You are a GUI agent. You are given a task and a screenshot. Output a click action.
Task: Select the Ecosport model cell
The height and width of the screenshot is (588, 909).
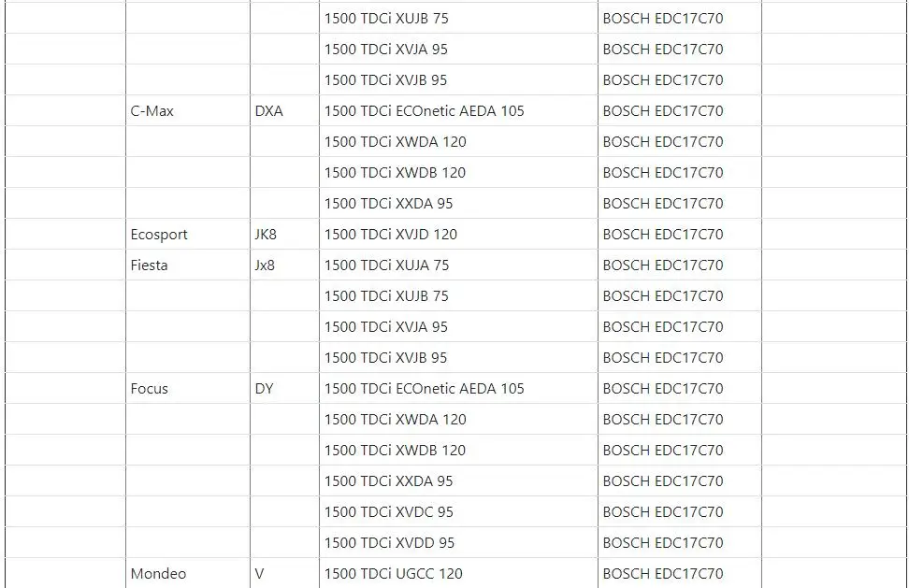188,234
